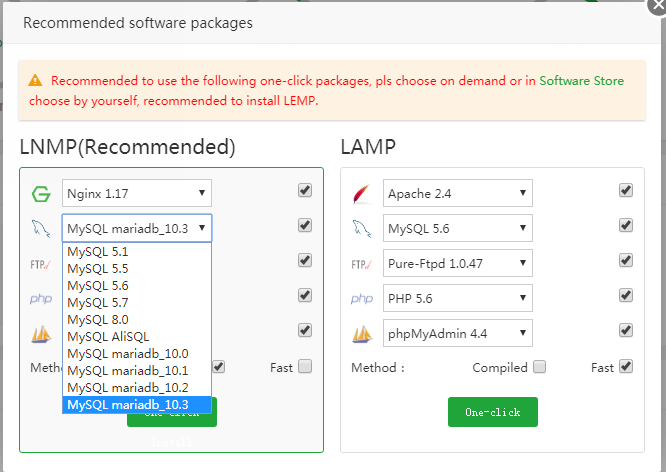Click the FTP icon in LAMP panel
This screenshot has height=472, width=666.
tap(362, 264)
